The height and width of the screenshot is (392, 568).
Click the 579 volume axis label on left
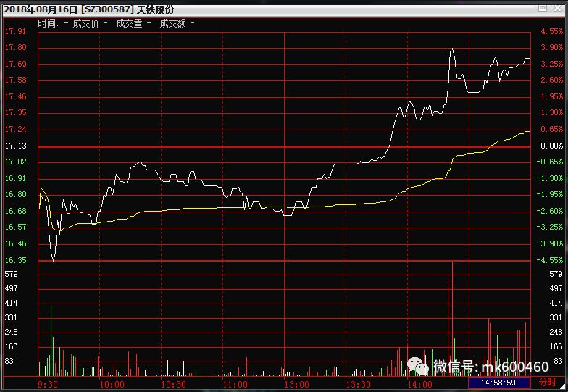[10, 274]
